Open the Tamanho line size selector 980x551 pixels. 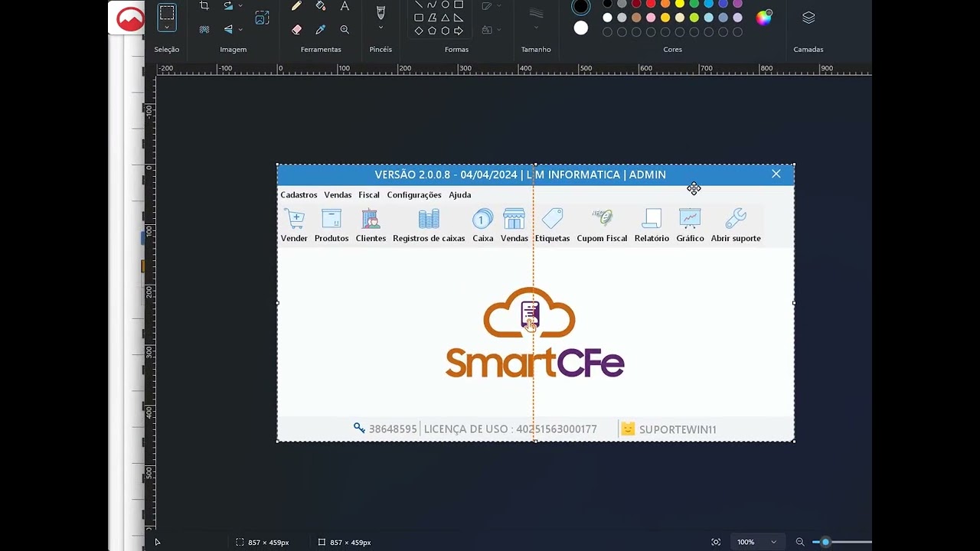[x=536, y=17]
